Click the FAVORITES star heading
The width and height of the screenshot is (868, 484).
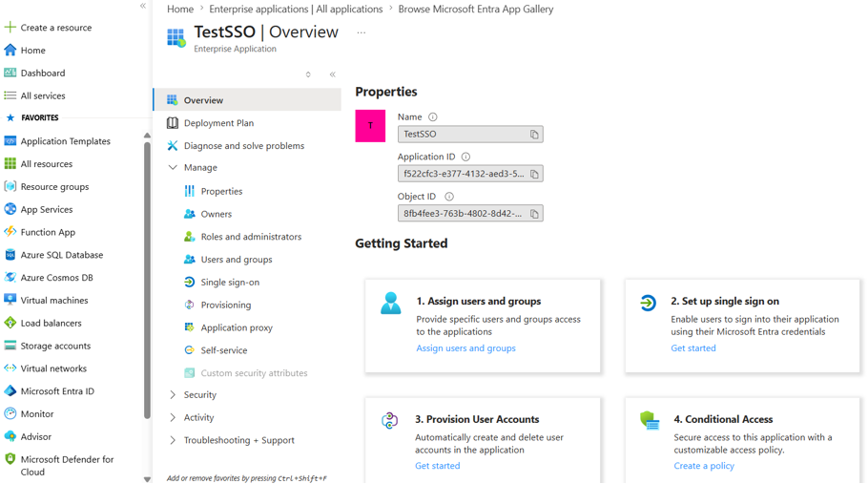pos(32,117)
